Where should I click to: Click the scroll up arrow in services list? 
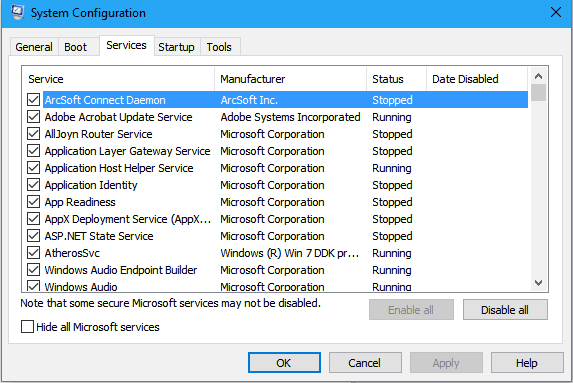[538, 76]
